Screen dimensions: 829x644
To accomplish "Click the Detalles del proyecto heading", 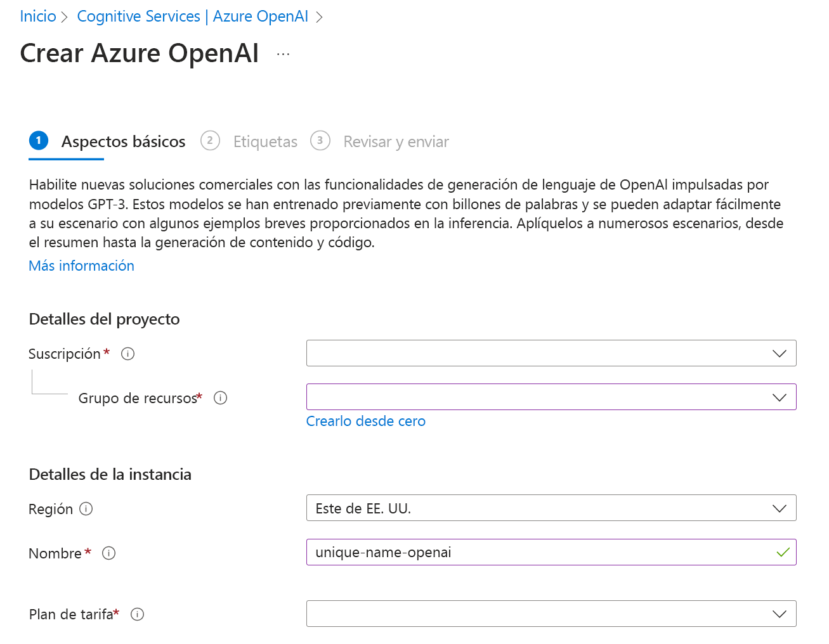I will click(105, 319).
